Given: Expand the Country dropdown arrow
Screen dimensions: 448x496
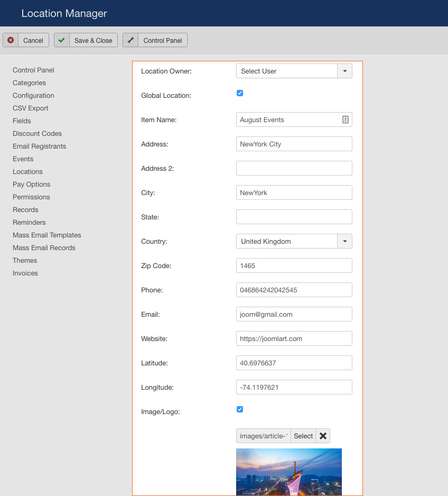Looking at the screenshot, I should tap(344, 241).
